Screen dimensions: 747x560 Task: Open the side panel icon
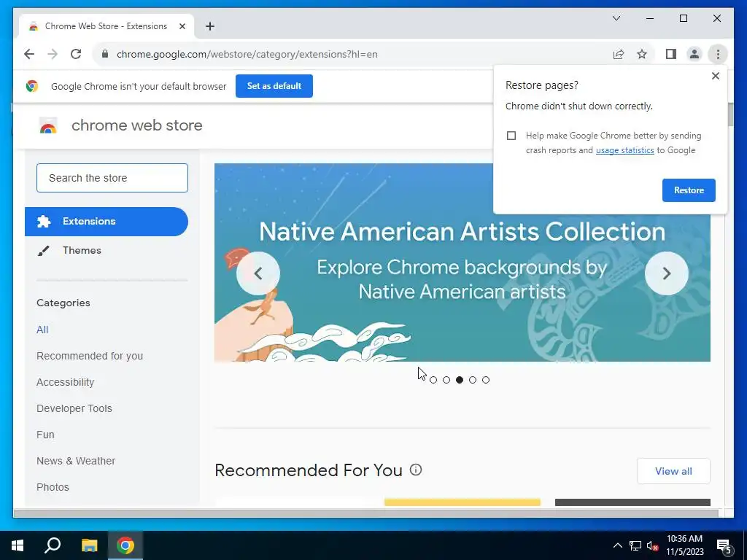(x=671, y=54)
